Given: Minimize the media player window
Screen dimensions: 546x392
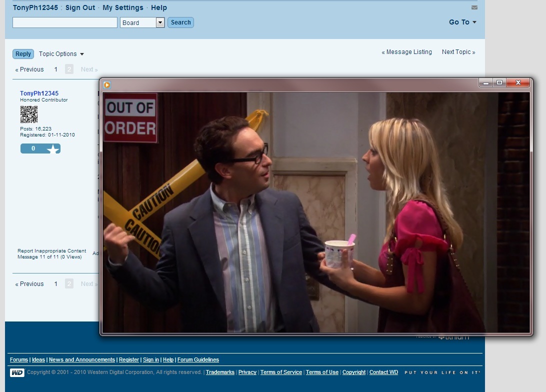Looking at the screenshot, I should tap(486, 83).
